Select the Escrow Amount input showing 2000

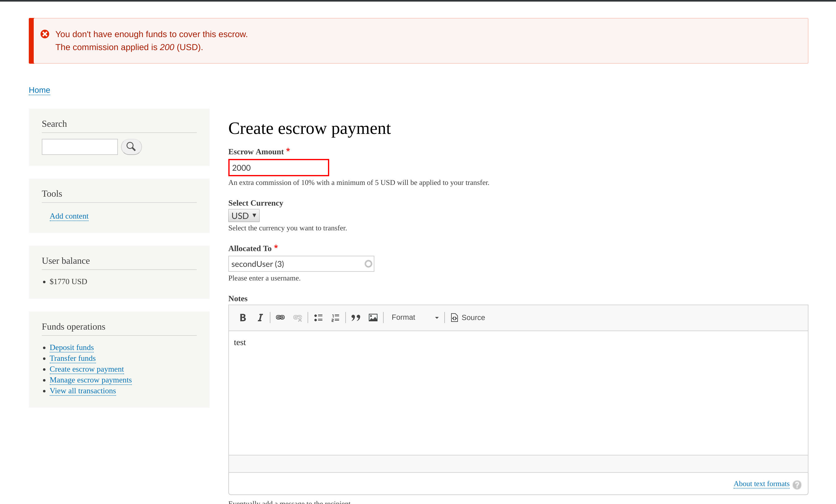pyautogui.click(x=278, y=168)
